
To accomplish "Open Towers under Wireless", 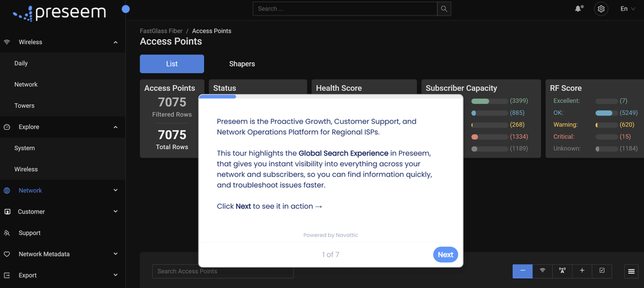I will [x=24, y=106].
